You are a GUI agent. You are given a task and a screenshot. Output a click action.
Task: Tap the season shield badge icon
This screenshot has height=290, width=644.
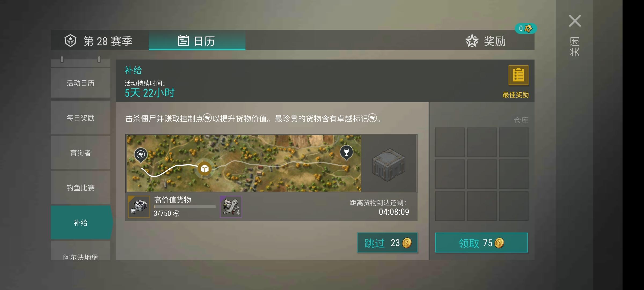pyautogui.click(x=71, y=41)
